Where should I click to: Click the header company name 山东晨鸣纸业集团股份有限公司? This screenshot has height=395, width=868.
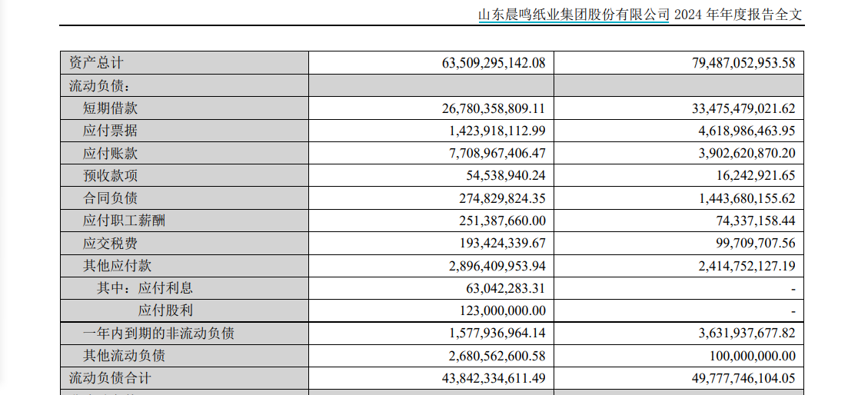[574, 15]
